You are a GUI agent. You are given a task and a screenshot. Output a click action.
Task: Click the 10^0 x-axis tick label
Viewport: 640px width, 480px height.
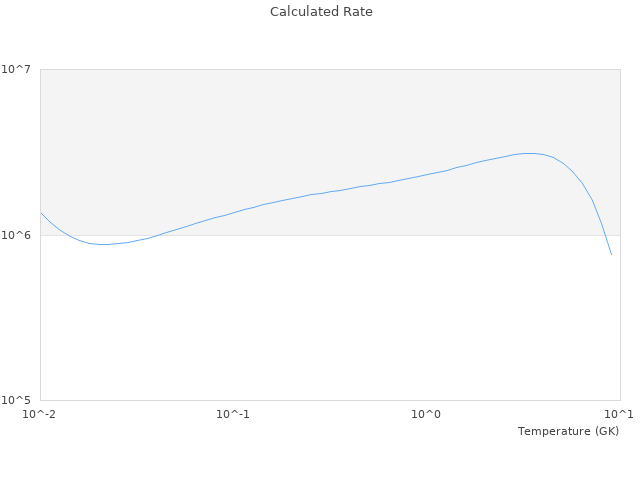427,414
